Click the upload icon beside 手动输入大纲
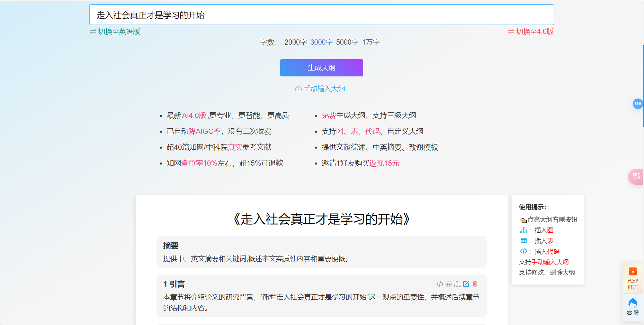The image size is (644, 325). pos(298,89)
